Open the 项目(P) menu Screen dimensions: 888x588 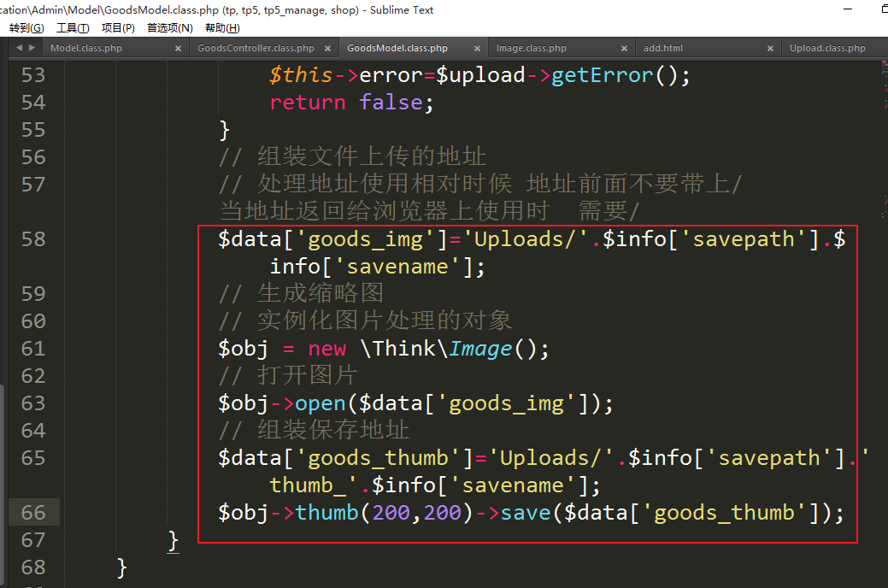[x=118, y=28]
